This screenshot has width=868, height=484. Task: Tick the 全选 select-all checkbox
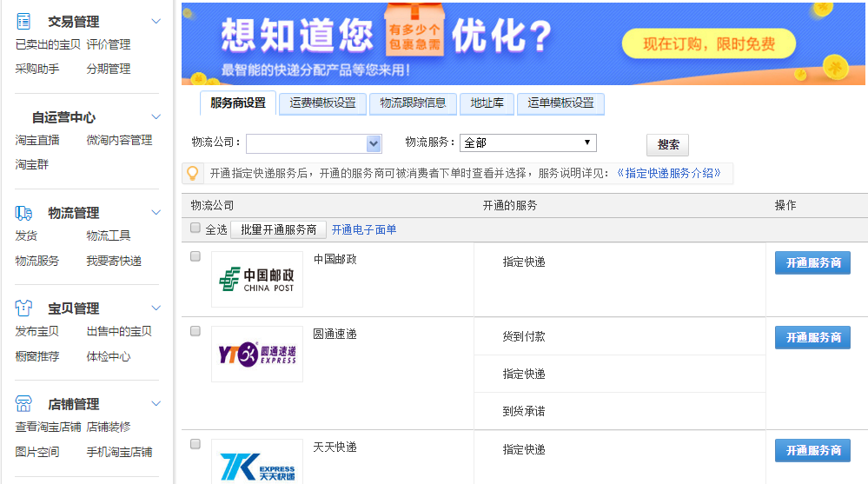[x=195, y=228]
